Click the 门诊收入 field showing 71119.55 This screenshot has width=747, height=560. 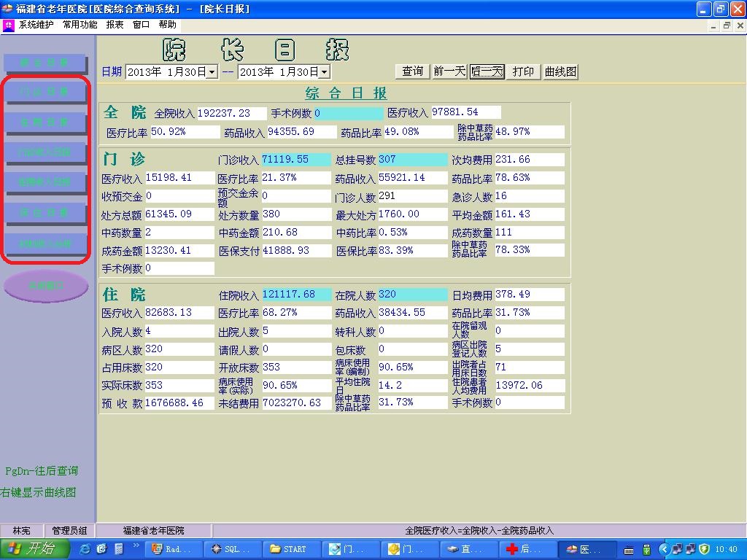(296, 160)
